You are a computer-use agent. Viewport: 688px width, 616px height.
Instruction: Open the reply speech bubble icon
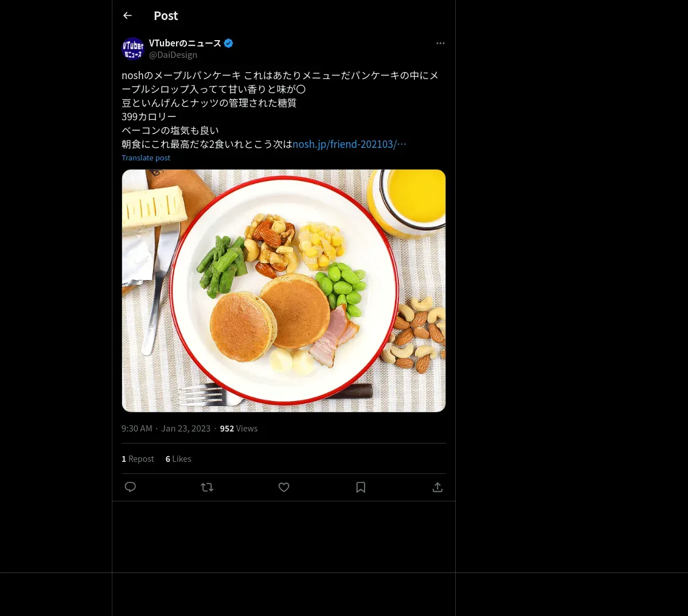click(x=130, y=487)
